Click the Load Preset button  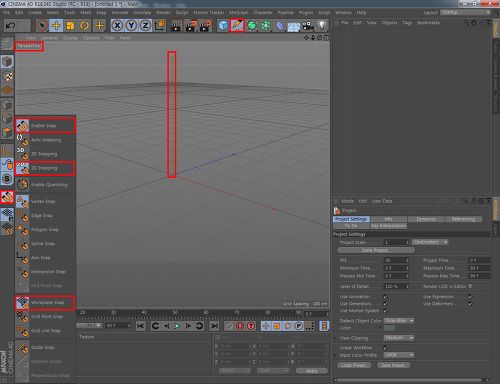pyautogui.click(x=354, y=365)
